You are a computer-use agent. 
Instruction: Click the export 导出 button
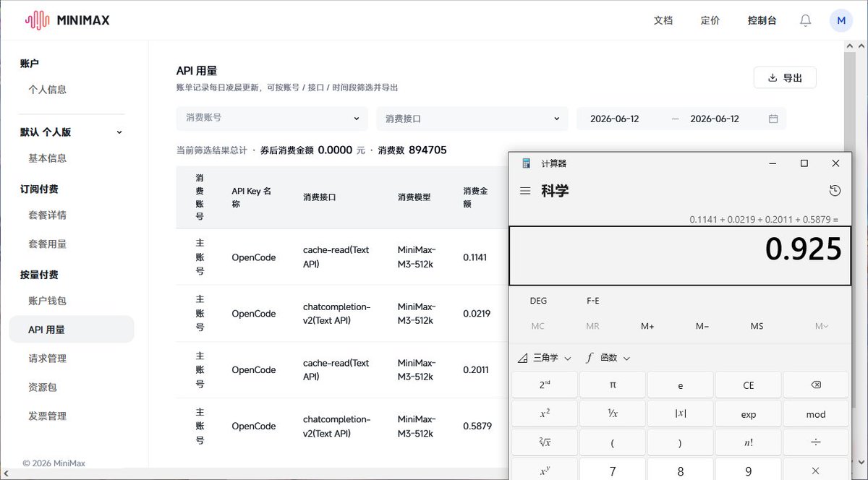785,78
